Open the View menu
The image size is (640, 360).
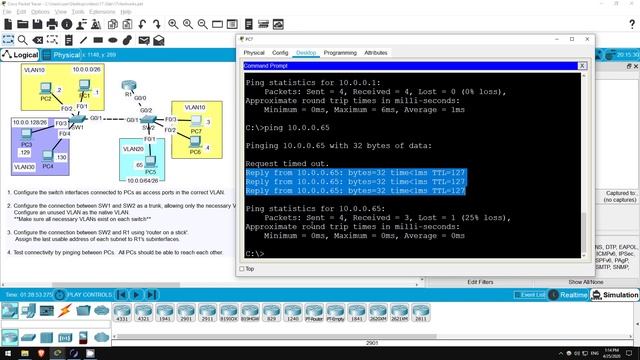click(x=61, y=12)
